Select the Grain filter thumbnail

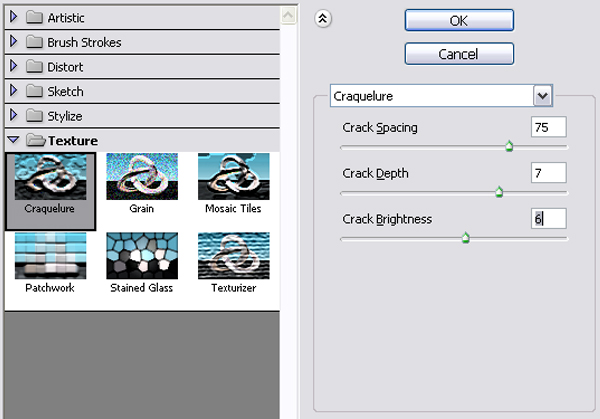coord(142,177)
